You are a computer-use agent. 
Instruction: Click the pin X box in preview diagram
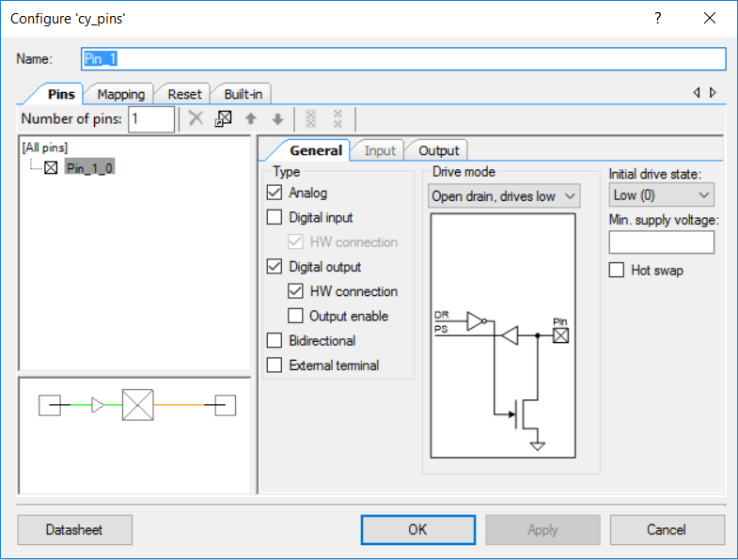[137, 405]
